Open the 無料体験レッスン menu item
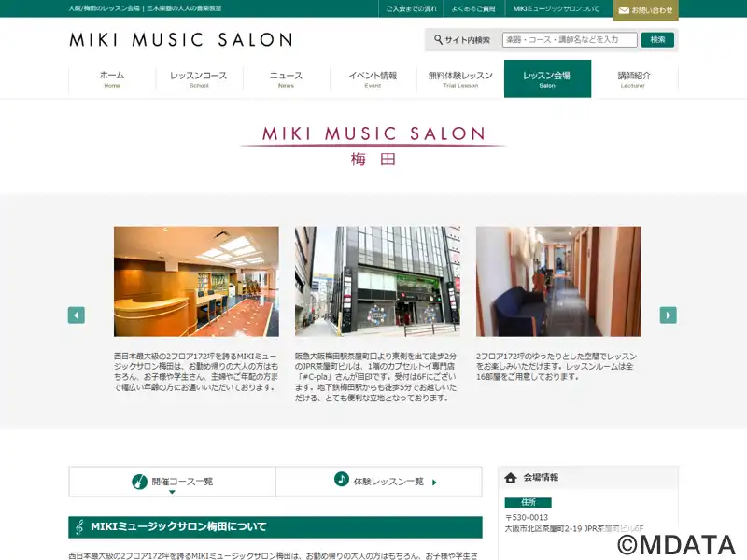Image resolution: width=747 pixels, height=560 pixels. pyautogui.click(x=460, y=78)
